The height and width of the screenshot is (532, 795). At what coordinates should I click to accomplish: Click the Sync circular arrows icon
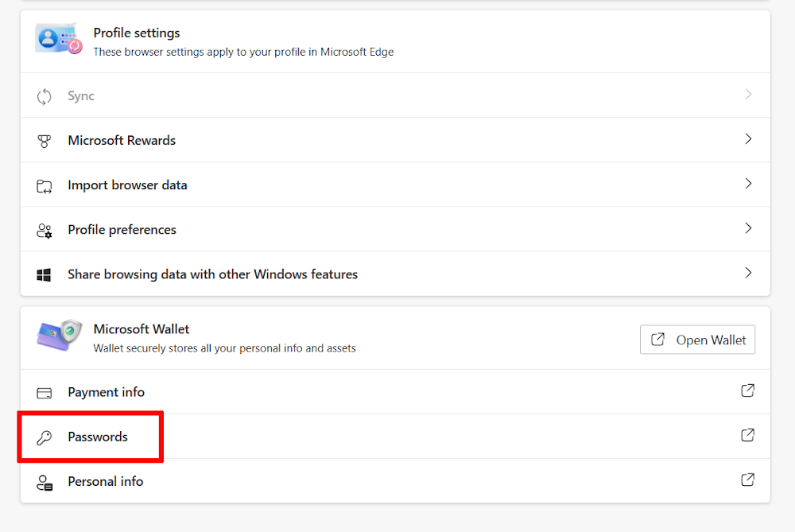(44, 96)
